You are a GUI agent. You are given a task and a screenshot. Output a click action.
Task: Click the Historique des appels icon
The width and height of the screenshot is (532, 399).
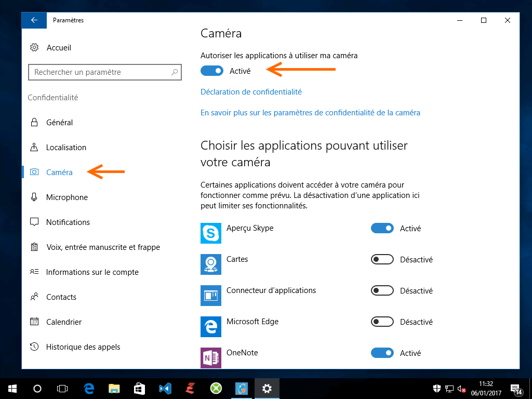pos(34,347)
